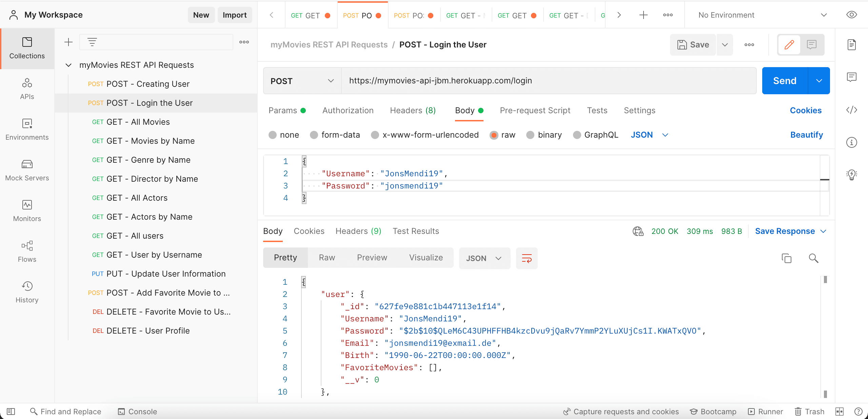Click the code snippet icon
This screenshot has height=419, width=868.
851,110
